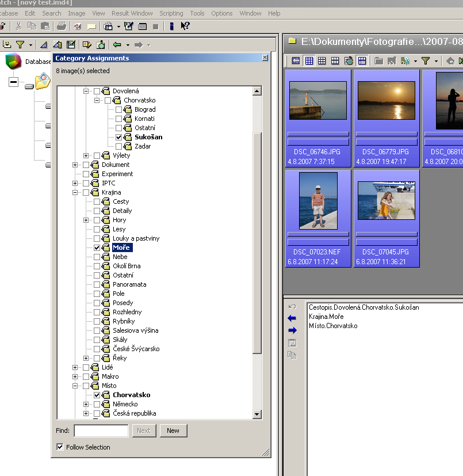
Task: Select the České Švýcarsko category label
Action: (136, 349)
